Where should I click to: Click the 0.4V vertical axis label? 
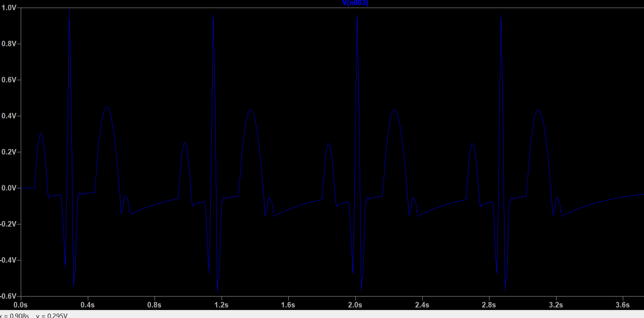coord(9,116)
